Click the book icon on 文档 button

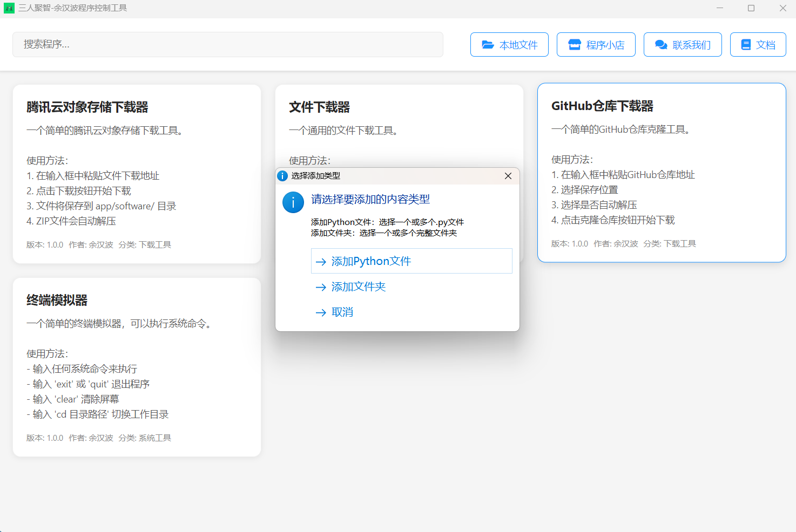pos(746,45)
